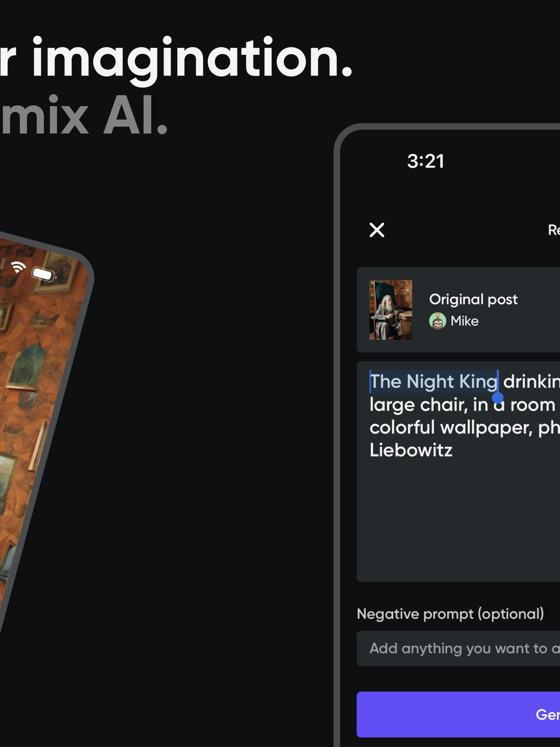Click the 3:21 status bar clock
The width and height of the screenshot is (560, 747).
point(426,161)
